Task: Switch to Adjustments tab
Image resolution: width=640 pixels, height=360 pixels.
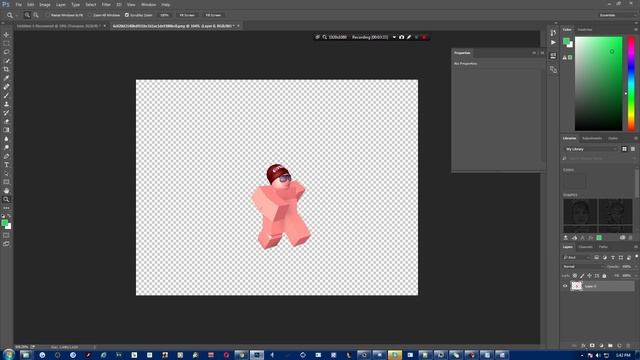Action: click(592, 138)
